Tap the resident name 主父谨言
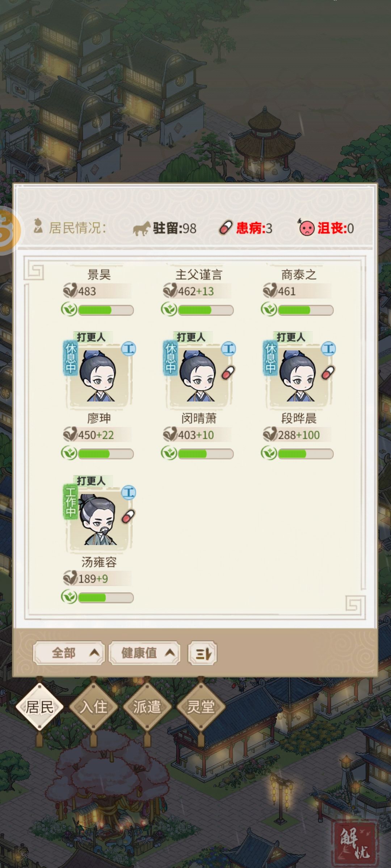 pos(198,275)
